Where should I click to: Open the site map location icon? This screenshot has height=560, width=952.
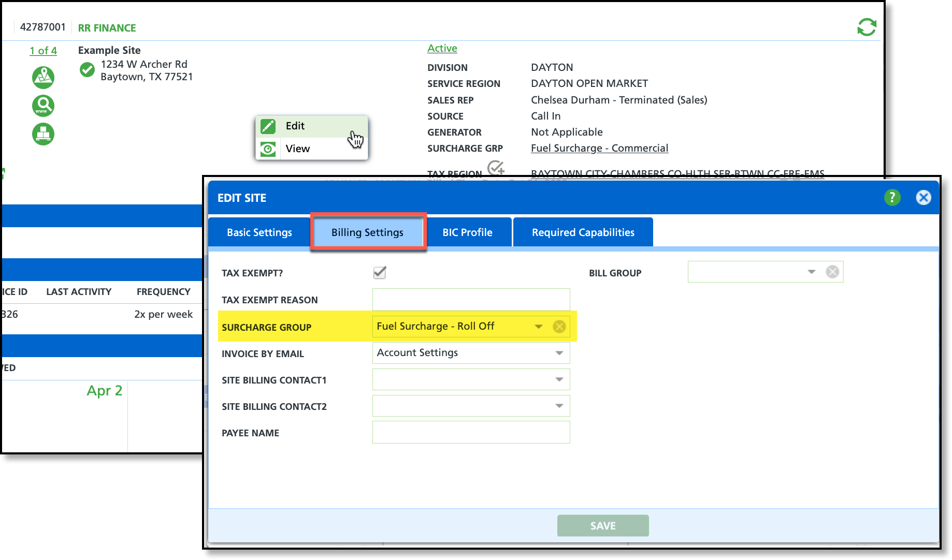44,78
